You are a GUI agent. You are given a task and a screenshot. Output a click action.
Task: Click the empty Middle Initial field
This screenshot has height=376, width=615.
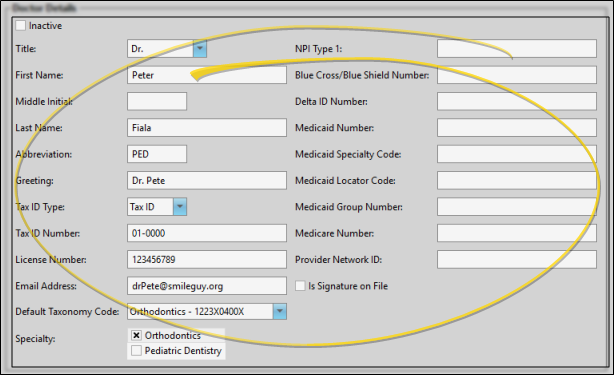click(157, 101)
